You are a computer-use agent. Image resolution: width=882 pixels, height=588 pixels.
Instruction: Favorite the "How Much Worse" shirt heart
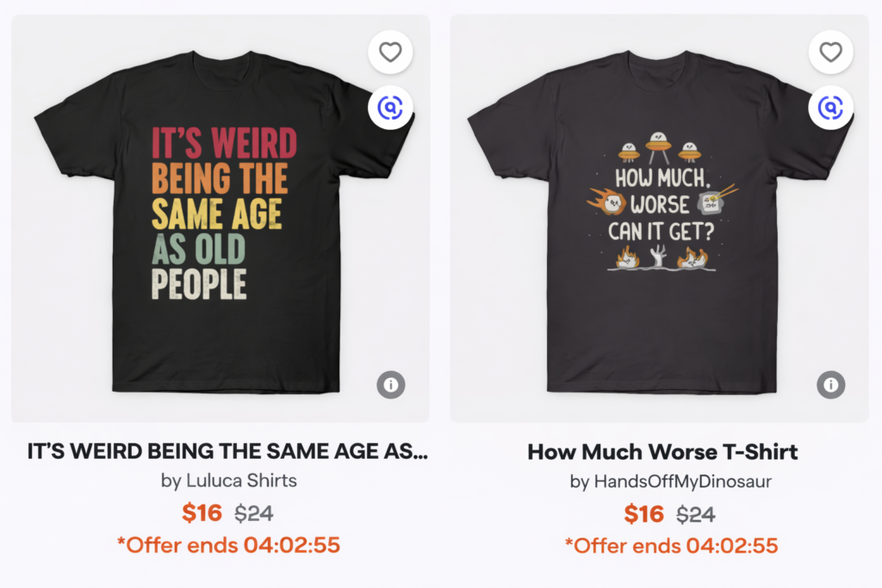click(x=830, y=53)
